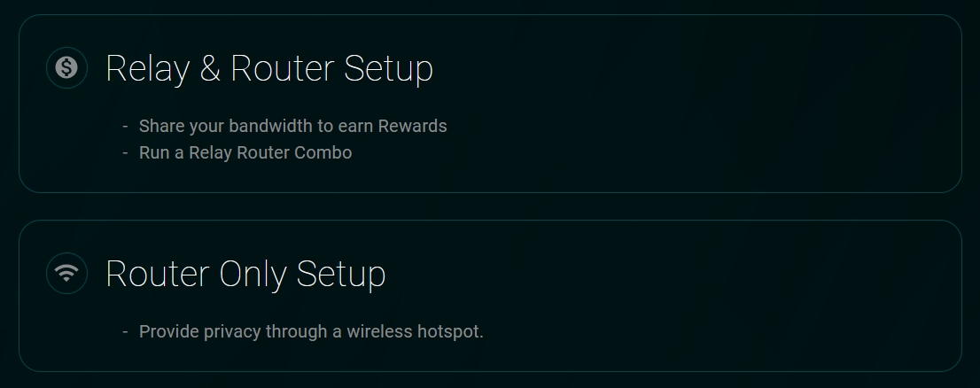Click the dash before "Provide privacy"
980x388 pixels.
pyautogui.click(x=126, y=331)
